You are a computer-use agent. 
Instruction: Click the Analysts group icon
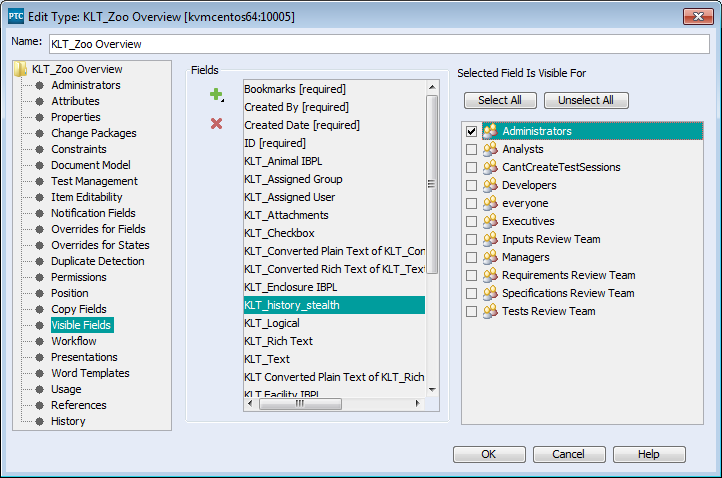(x=490, y=149)
